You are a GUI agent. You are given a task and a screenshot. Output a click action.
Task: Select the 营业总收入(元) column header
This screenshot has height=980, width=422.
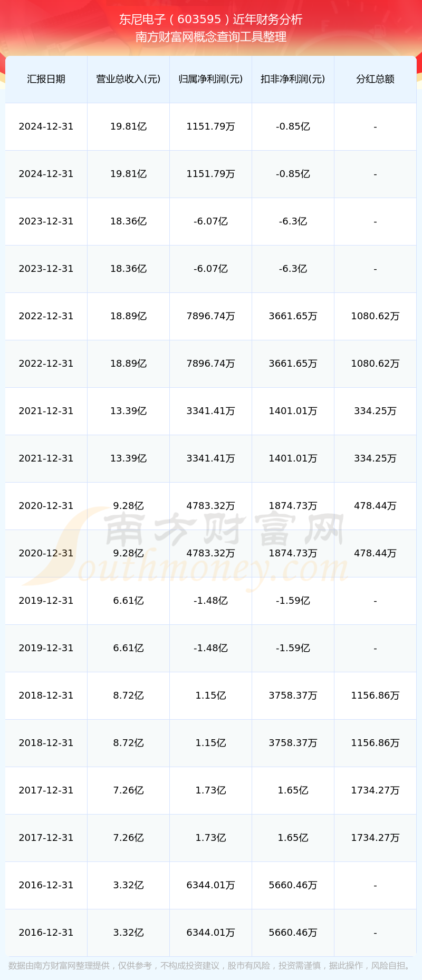[x=128, y=79]
